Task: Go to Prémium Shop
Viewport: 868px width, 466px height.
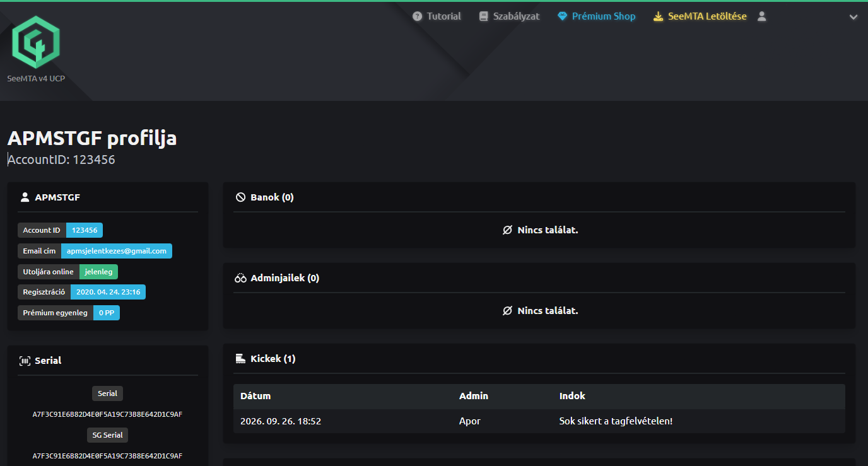Action: pyautogui.click(x=597, y=16)
